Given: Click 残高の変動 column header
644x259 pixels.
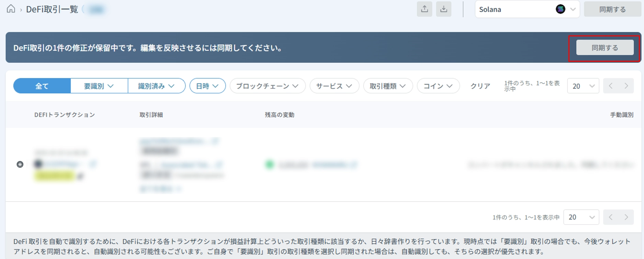Looking at the screenshot, I should coord(280,115).
